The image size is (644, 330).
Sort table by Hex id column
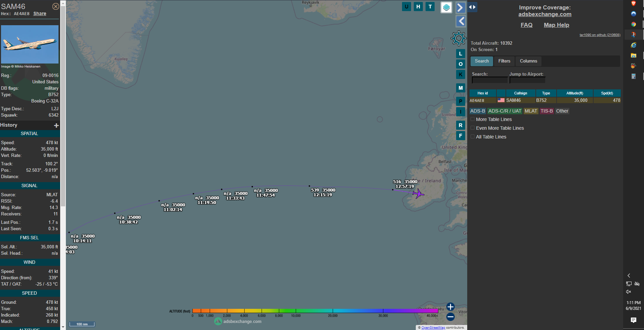click(x=482, y=93)
